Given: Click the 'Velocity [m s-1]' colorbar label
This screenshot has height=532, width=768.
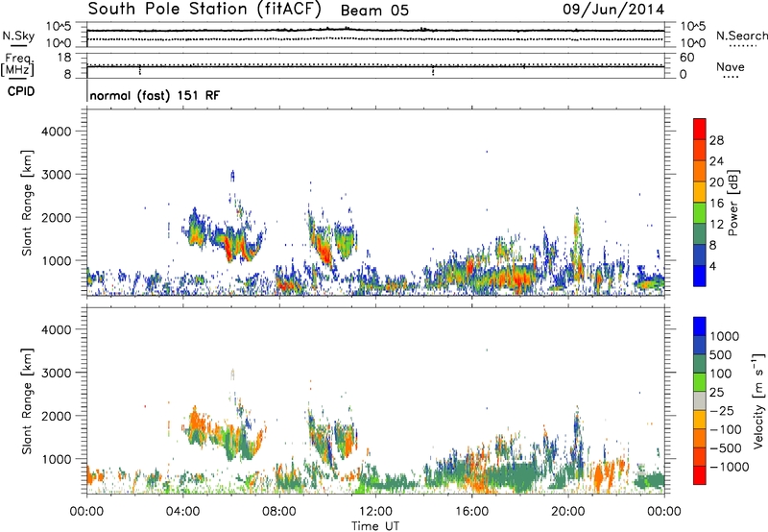Looking at the screenshot, I should tap(758, 400).
